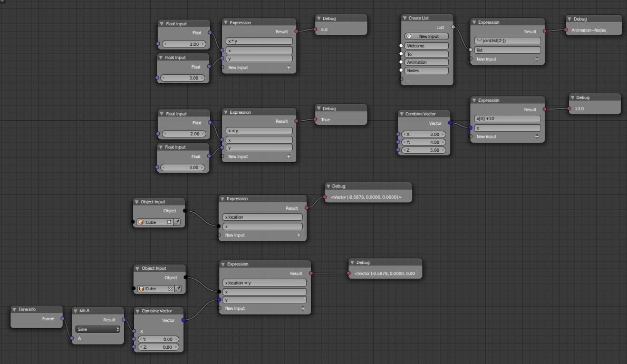
Task: Click the circled plus icon in the Create List node
Action: pos(409,36)
